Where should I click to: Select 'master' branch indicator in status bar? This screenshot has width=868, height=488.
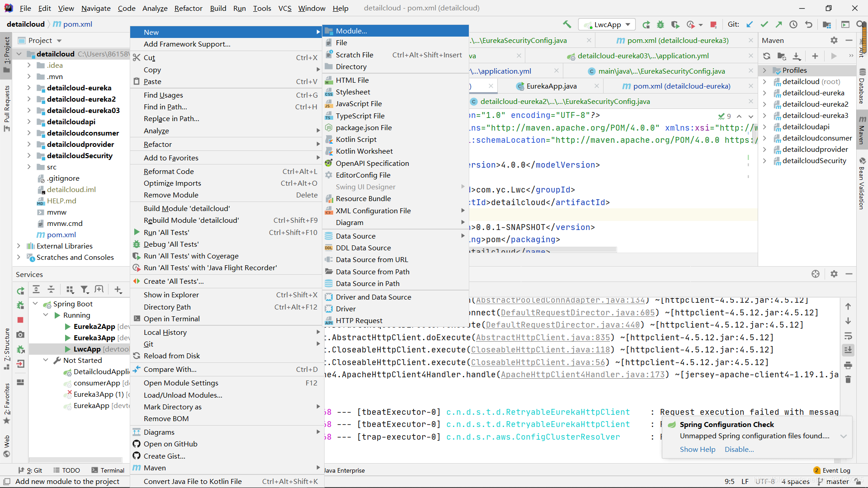pyautogui.click(x=834, y=481)
